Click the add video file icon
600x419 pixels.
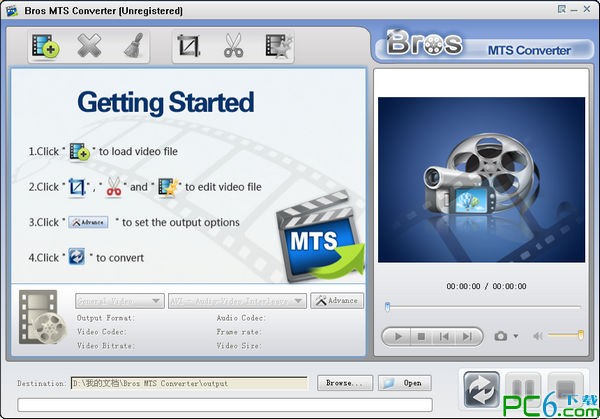tap(42, 46)
